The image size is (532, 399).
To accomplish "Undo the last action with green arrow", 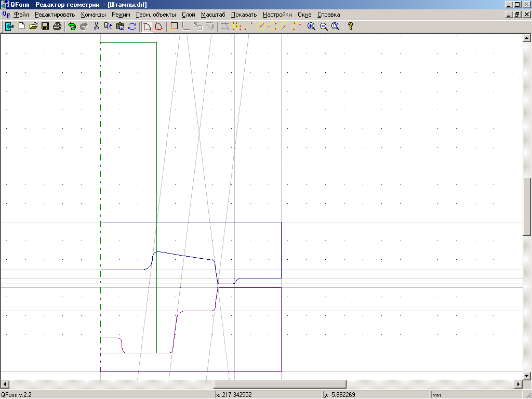I will (x=72, y=26).
